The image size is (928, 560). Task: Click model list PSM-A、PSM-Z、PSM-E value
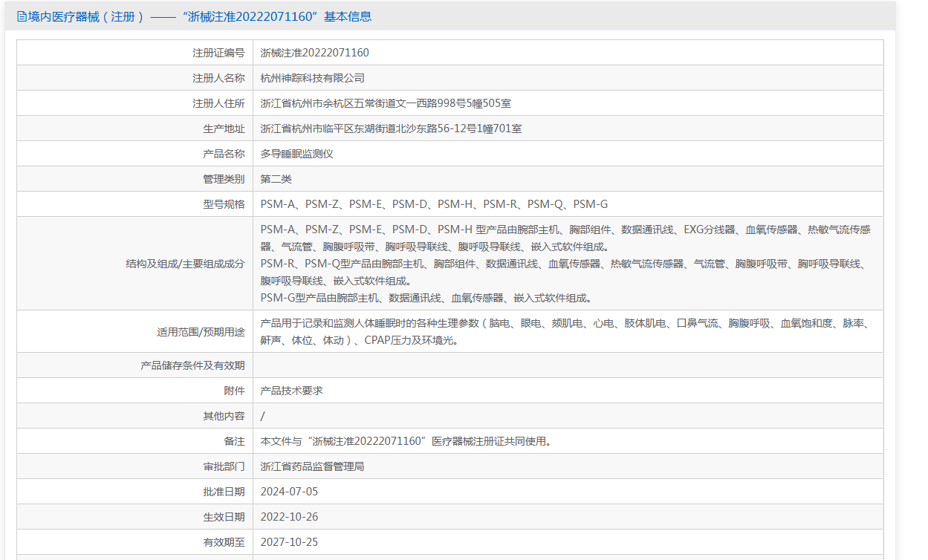(434, 204)
